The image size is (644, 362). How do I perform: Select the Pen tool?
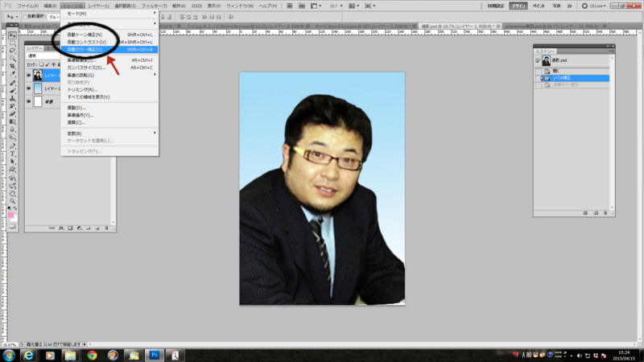(x=12, y=146)
